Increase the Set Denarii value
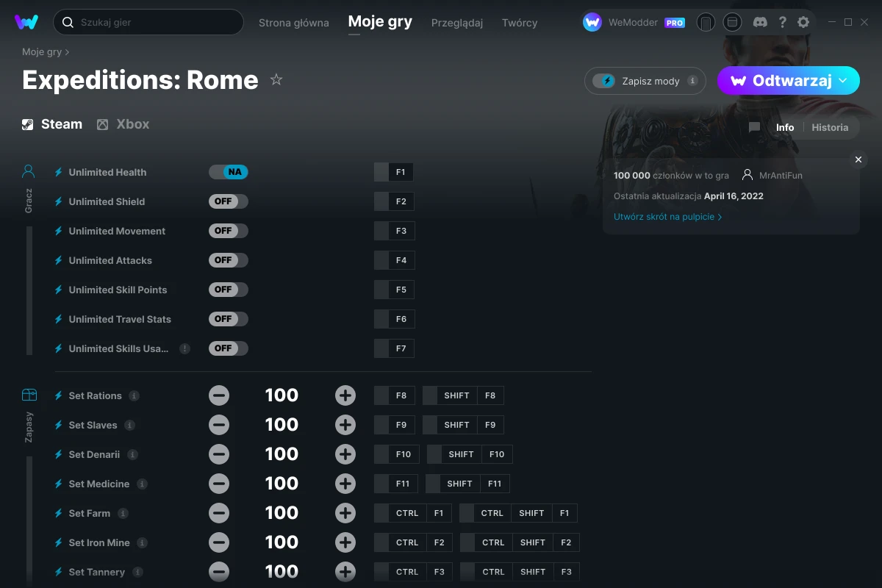882x588 pixels. tap(345, 454)
